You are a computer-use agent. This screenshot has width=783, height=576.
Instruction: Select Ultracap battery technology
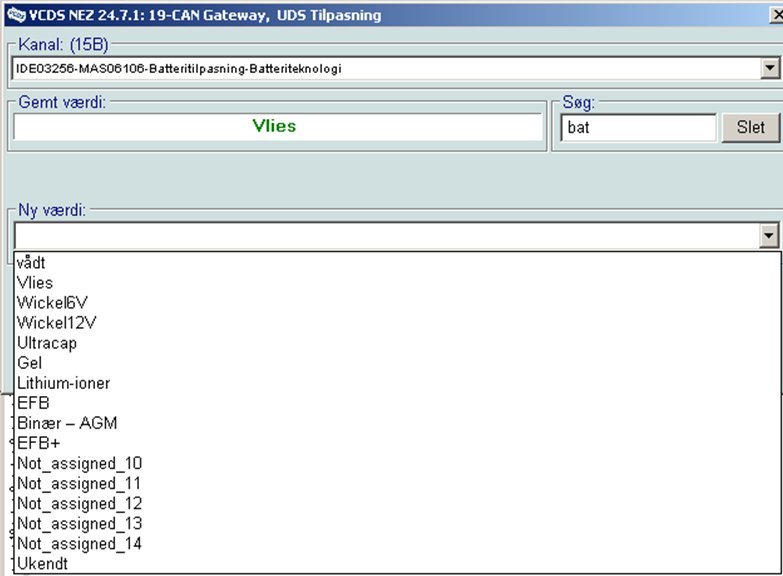point(46,343)
